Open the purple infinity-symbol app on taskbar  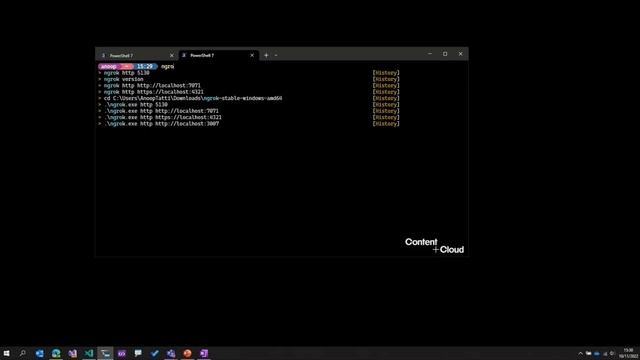(x=122, y=353)
